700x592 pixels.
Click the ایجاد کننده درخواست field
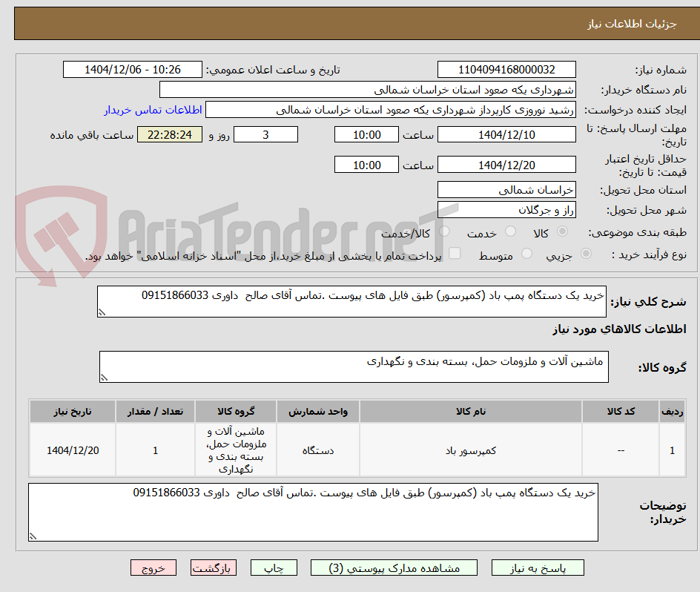(391, 110)
